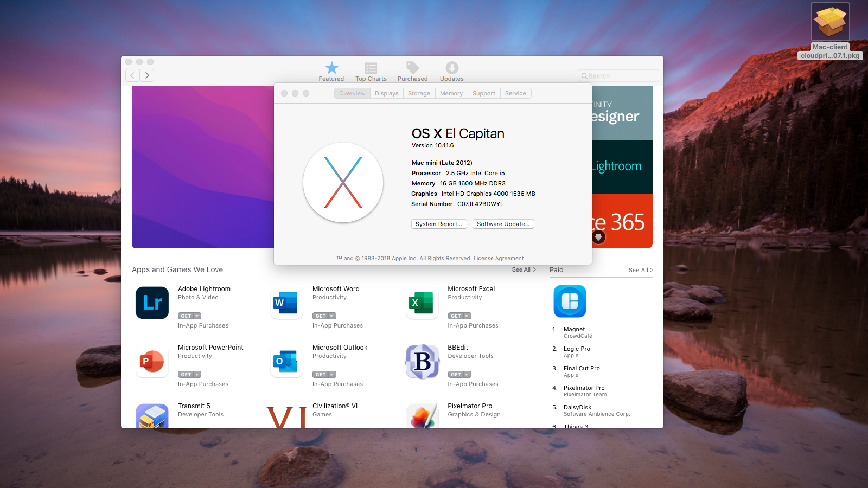Open the License Agreement link
Image resolution: width=868 pixels, height=488 pixels.
click(x=499, y=259)
